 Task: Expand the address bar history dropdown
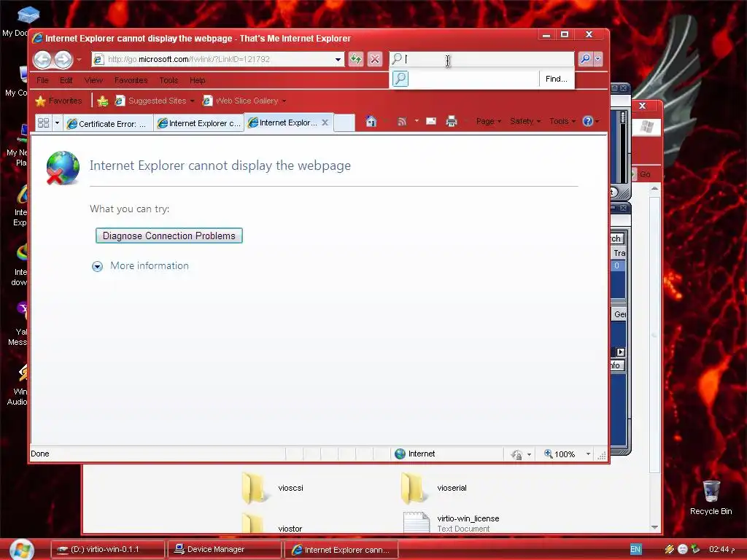338,60
